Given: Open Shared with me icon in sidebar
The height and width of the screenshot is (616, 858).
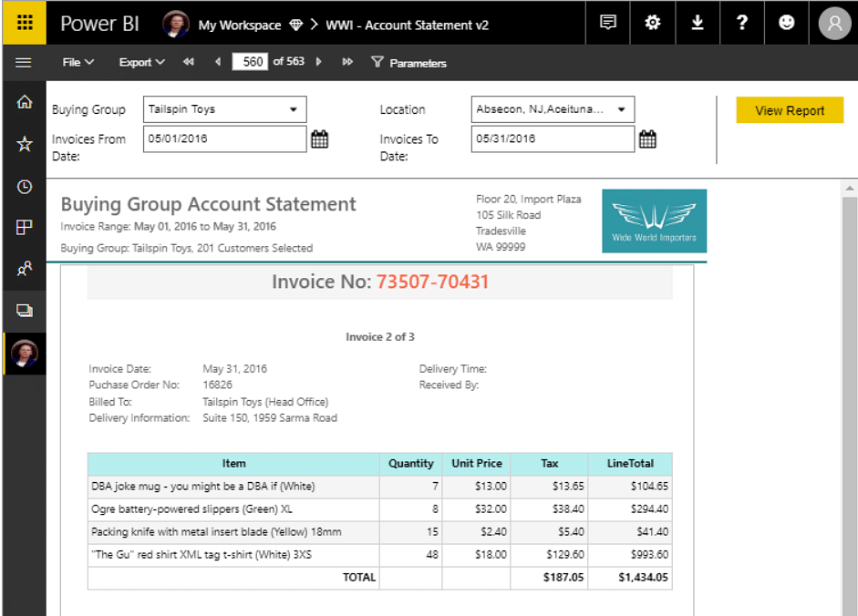Looking at the screenshot, I should pos(25,269).
